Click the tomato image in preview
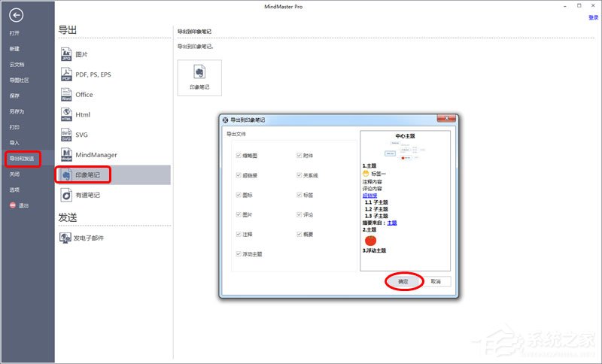This screenshot has width=602, height=364. (370, 241)
